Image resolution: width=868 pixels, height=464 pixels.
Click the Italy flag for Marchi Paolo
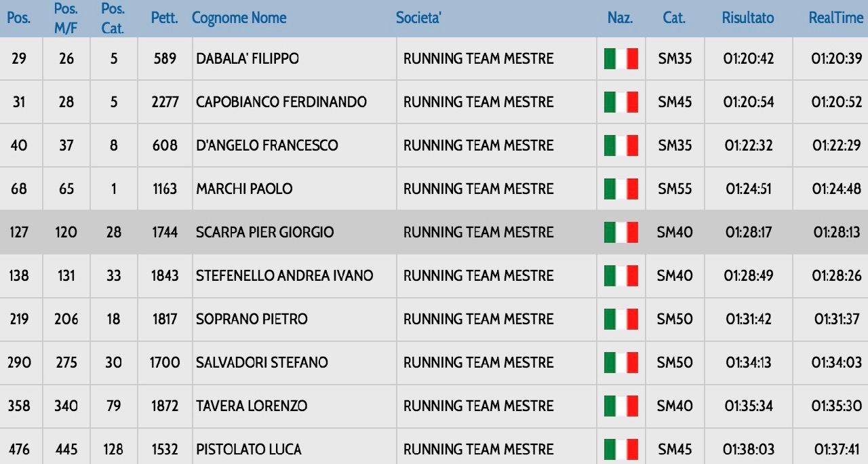point(621,189)
